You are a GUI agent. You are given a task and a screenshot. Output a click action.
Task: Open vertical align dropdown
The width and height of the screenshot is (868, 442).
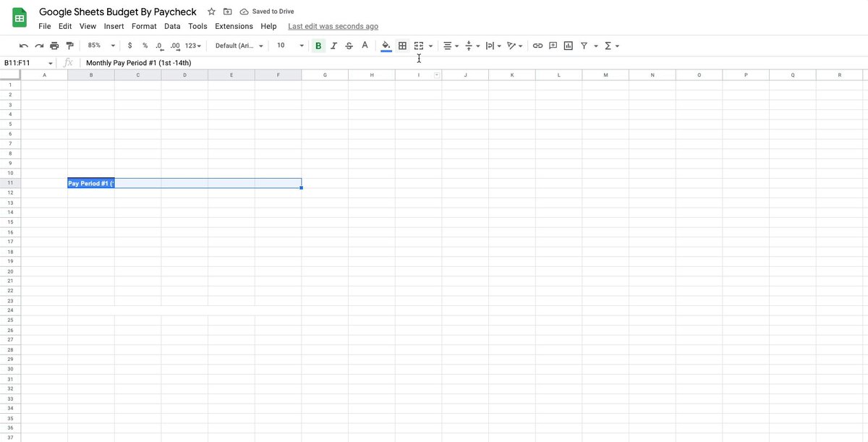pos(472,46)
